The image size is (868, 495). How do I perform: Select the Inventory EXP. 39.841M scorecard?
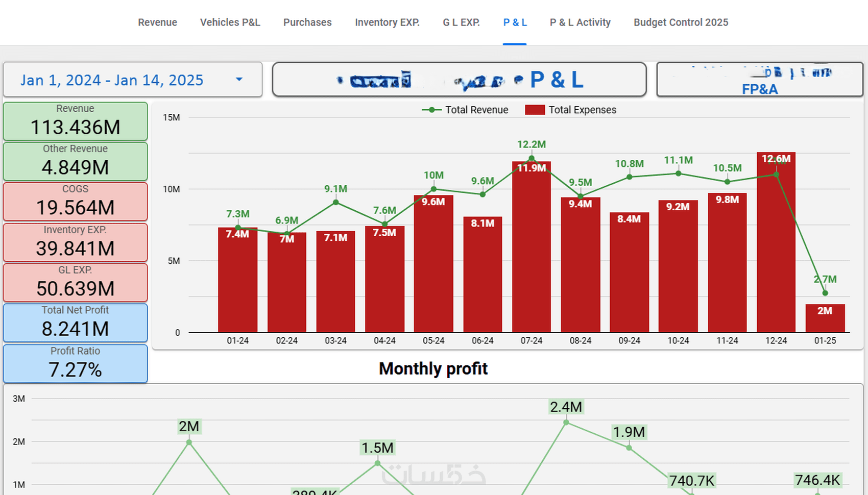click(76, 242)
